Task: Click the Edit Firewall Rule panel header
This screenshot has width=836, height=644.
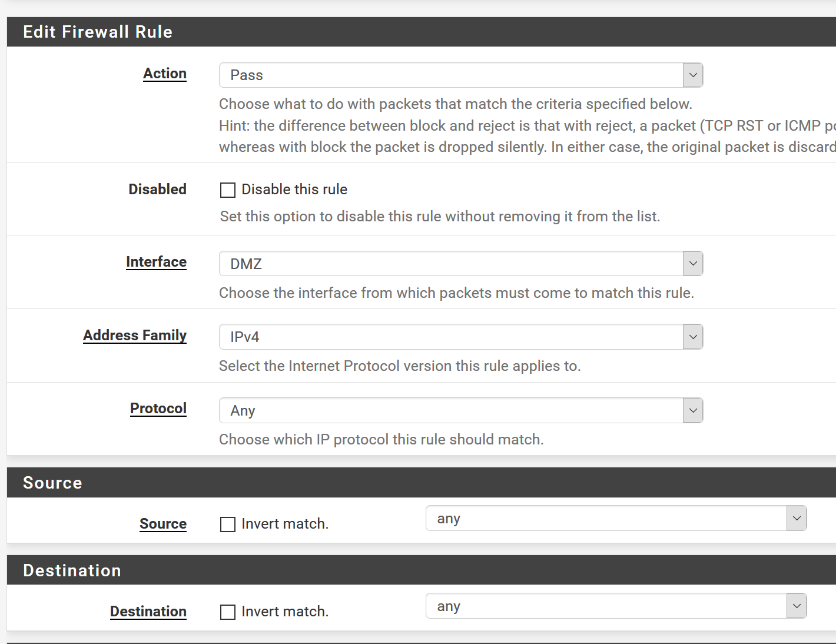Action: [x=98, y=32]
